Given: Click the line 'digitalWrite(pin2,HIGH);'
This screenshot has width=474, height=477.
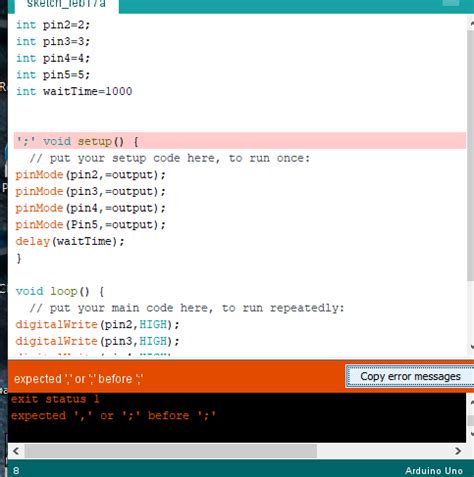Looking at the screenshot, I should coord(97,324).
